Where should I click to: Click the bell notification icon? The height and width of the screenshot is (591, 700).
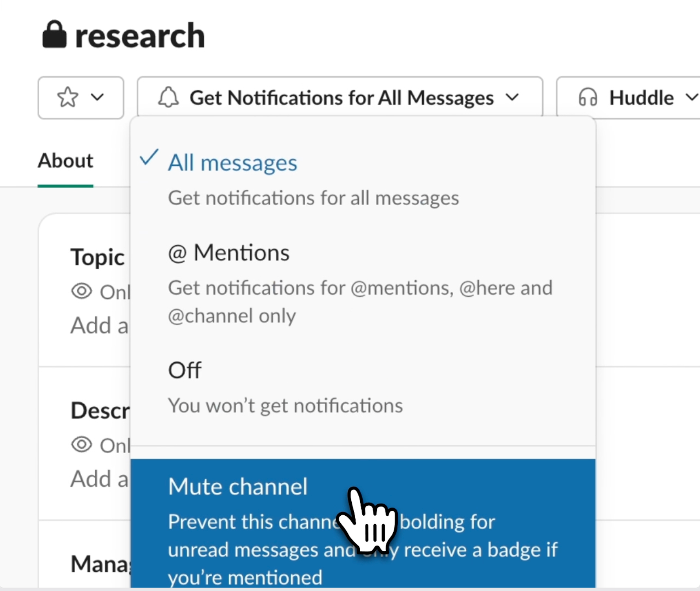pyautogui.click(x=168, y=98)
